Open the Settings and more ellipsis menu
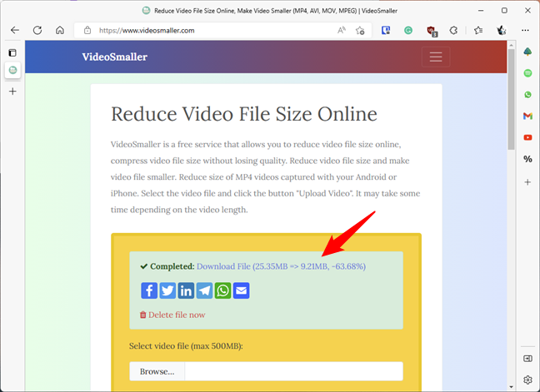 [x=525, y=30]
